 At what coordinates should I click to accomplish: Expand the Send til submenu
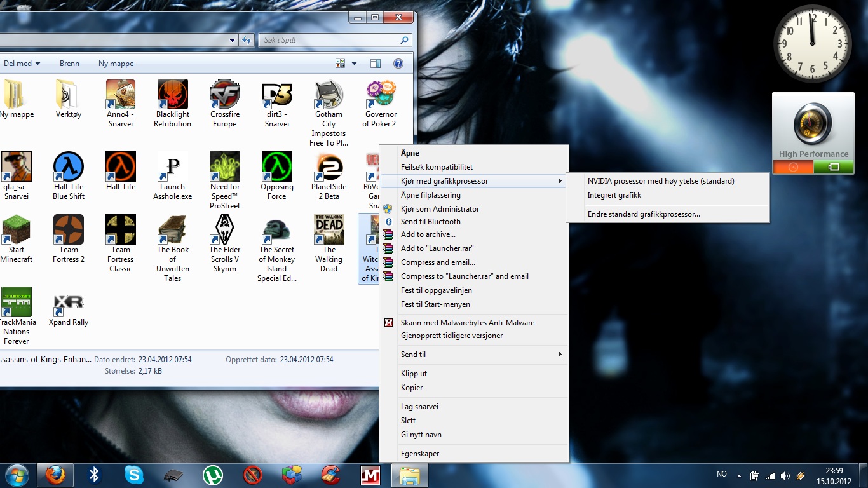(x=474, y=354)
